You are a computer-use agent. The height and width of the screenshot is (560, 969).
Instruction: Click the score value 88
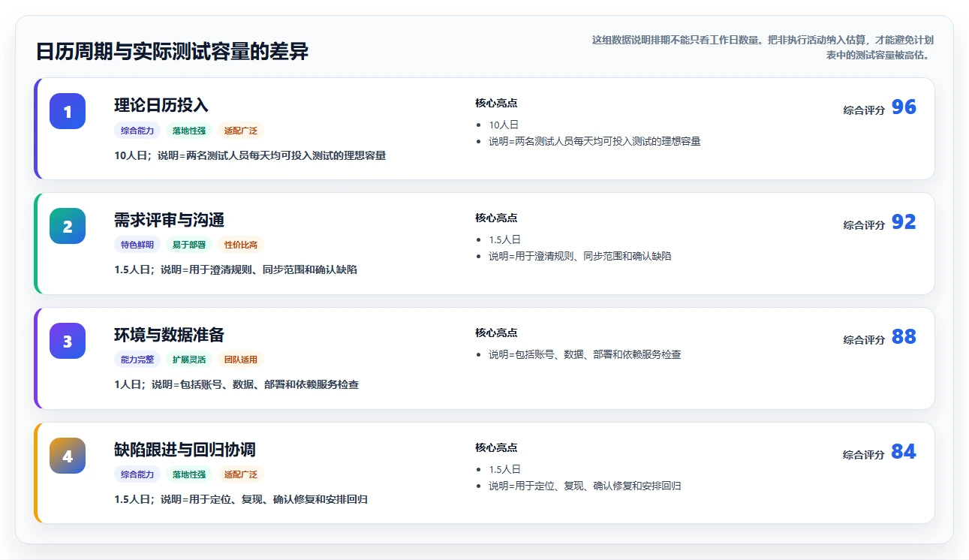(x=904, y=337)
